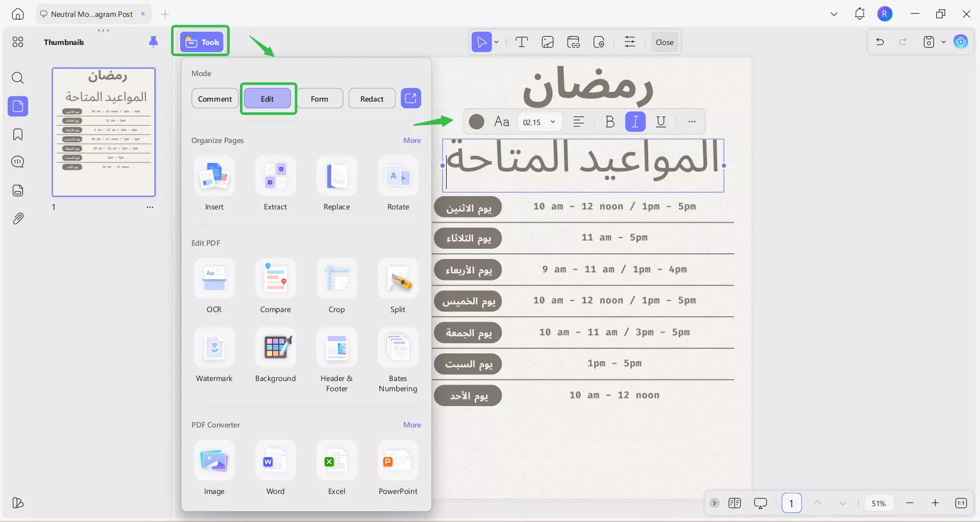Switch to Redact mode
980x522 pixels.
(x=372, y=98)
